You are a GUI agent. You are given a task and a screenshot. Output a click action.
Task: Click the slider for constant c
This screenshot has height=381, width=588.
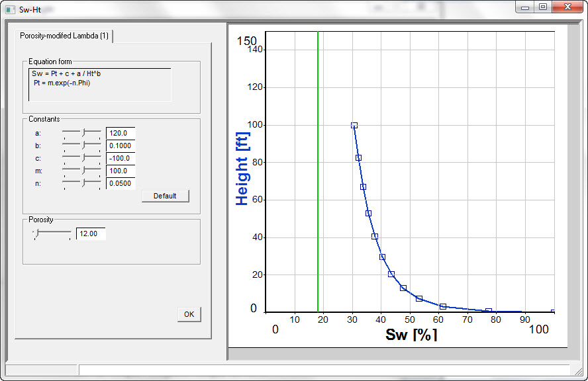[82, 158]
